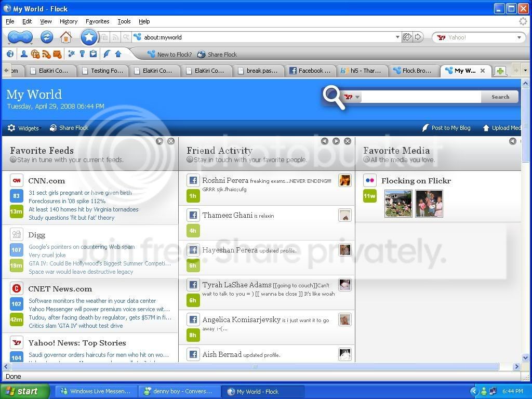Open the toolbar Yahoo! search box dropdown arrow
The width and height of the screenshot is (532, 399).
pyautogui.click(x=519, y=37)
